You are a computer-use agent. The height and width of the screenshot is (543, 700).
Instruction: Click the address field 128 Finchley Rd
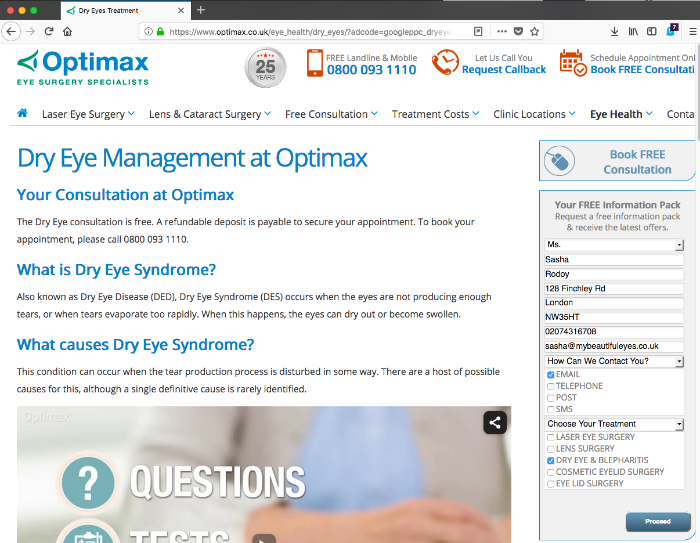point(614,288)
